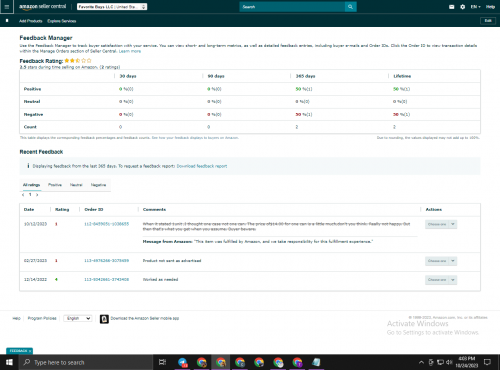Switch to the Neutral tab
Screen dimensions: 500x370
[x=76, y=185]
